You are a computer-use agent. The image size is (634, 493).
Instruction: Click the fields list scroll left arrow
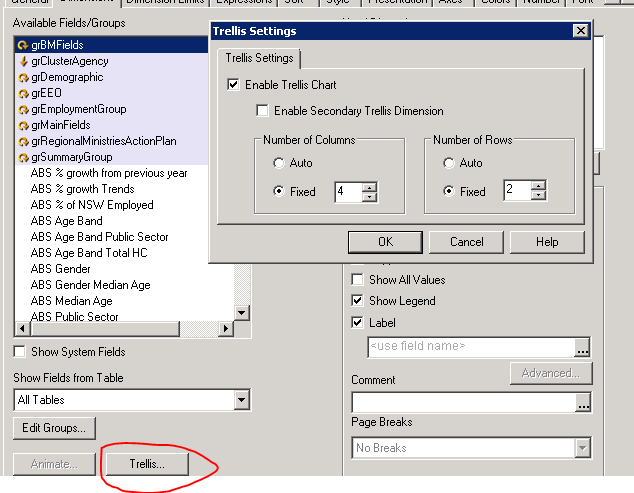22,329
